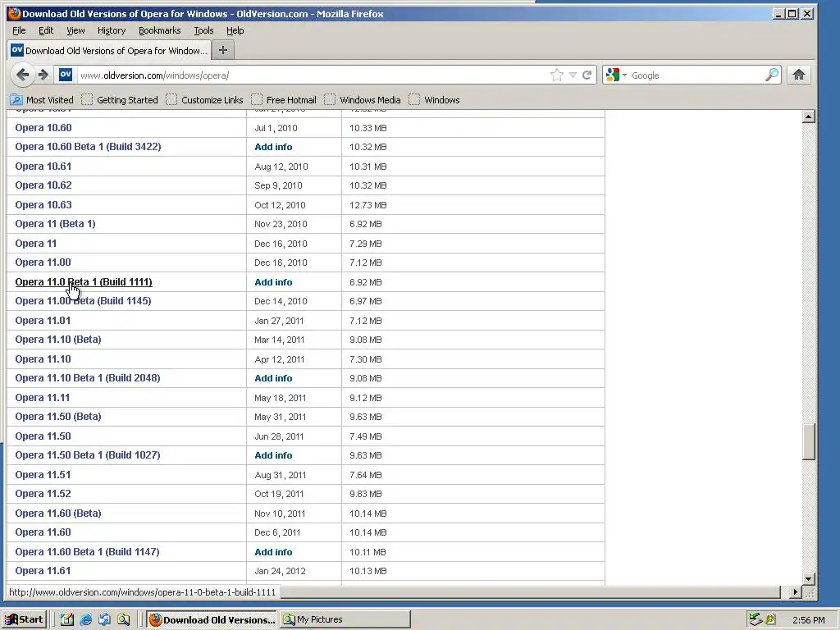
Task: Reload the page with the refresh icon
Action: click(x=587, y=75)
